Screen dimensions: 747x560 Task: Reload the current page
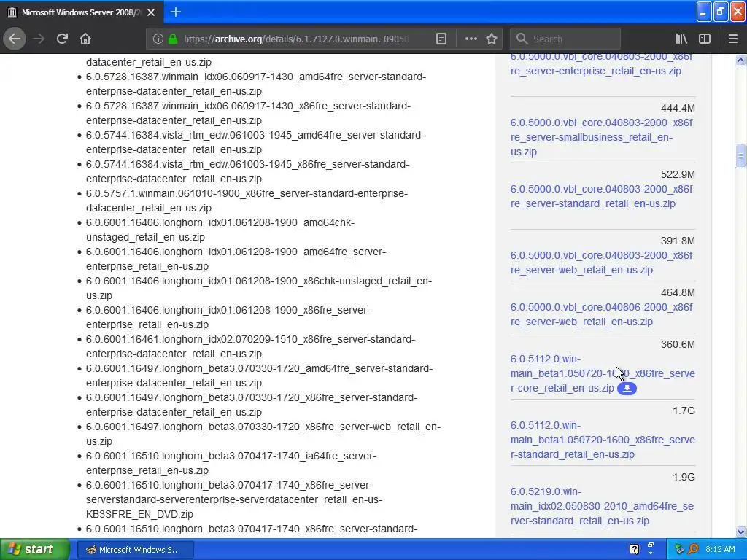(x=62, y=39)
